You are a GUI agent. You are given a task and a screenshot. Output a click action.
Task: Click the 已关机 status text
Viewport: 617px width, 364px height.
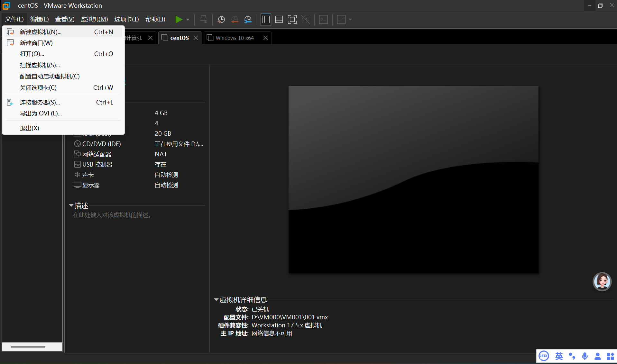(x=260, y=309)
